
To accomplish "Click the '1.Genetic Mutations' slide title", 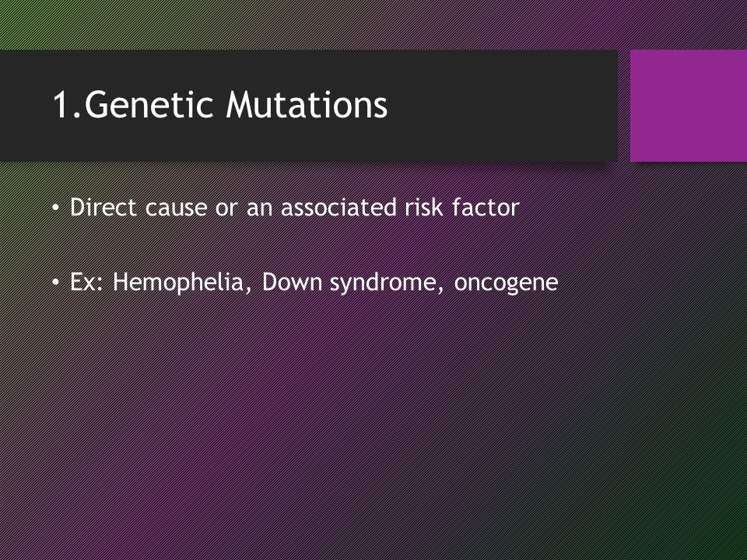I will (220, 105).
